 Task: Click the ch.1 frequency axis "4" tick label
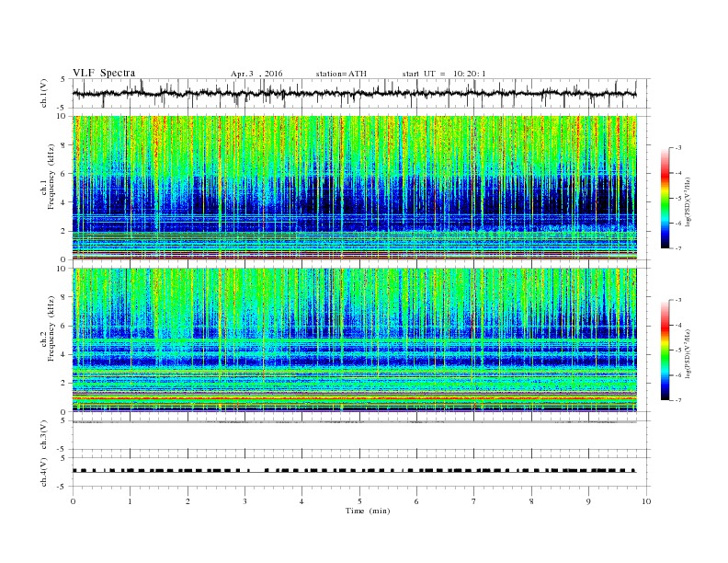pos(63,202)
